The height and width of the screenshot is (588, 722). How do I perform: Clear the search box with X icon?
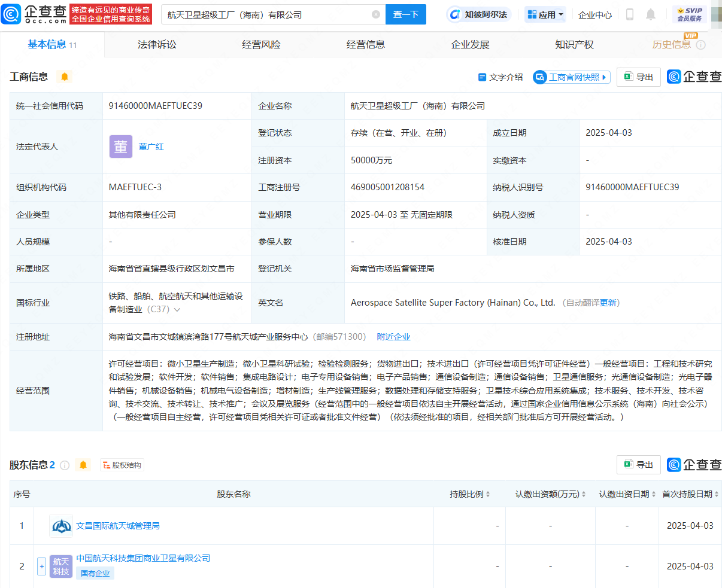[376, 14]
